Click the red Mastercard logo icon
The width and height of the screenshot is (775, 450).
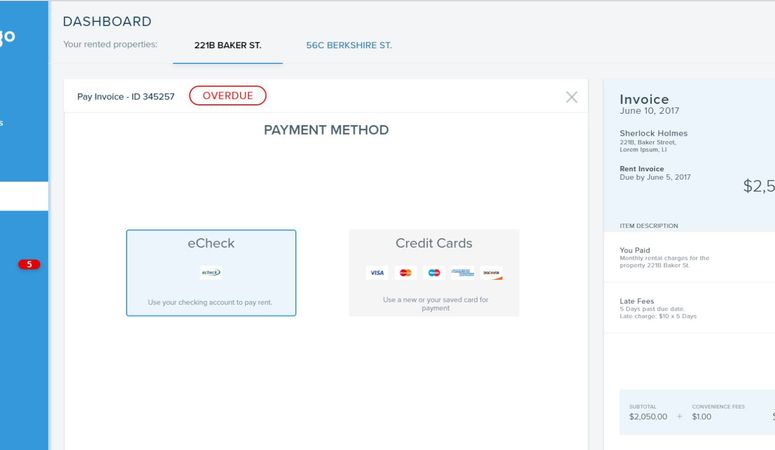[x=405, y=272]
